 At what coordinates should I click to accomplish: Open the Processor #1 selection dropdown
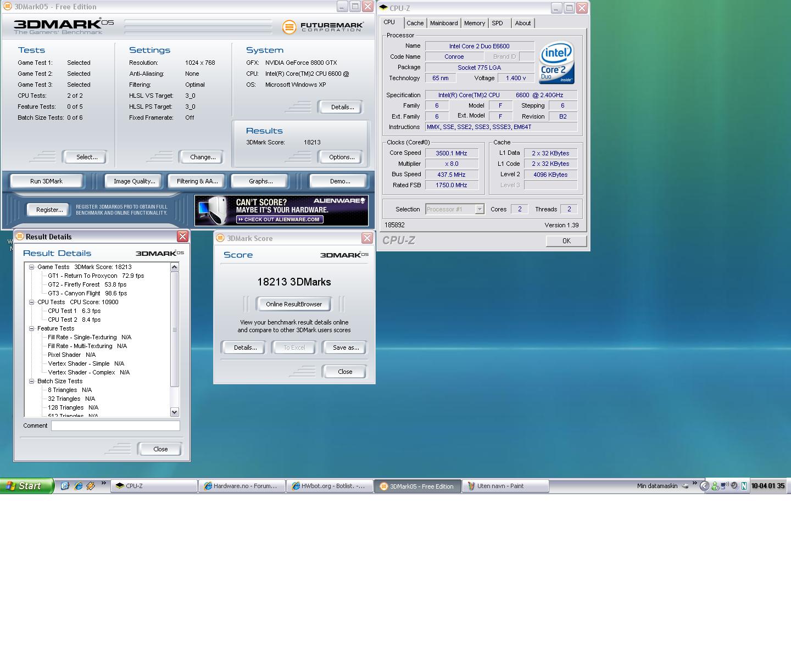point(455,209)
